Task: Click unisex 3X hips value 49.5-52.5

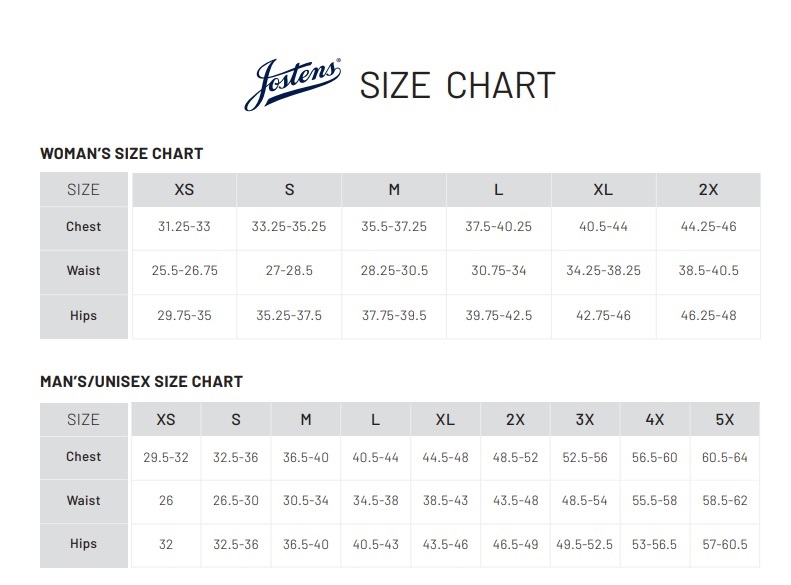Action: point(584,544)
